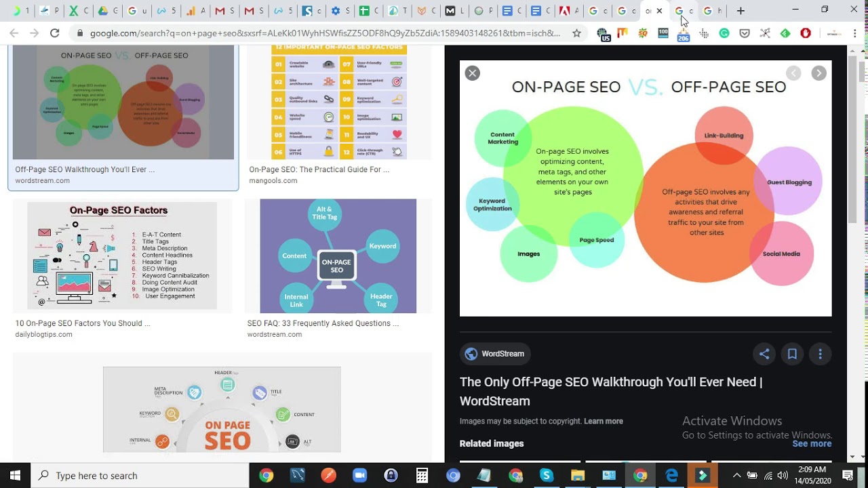
Task: Switch to the Google Drive tab
Action: [x=108, y=11]
